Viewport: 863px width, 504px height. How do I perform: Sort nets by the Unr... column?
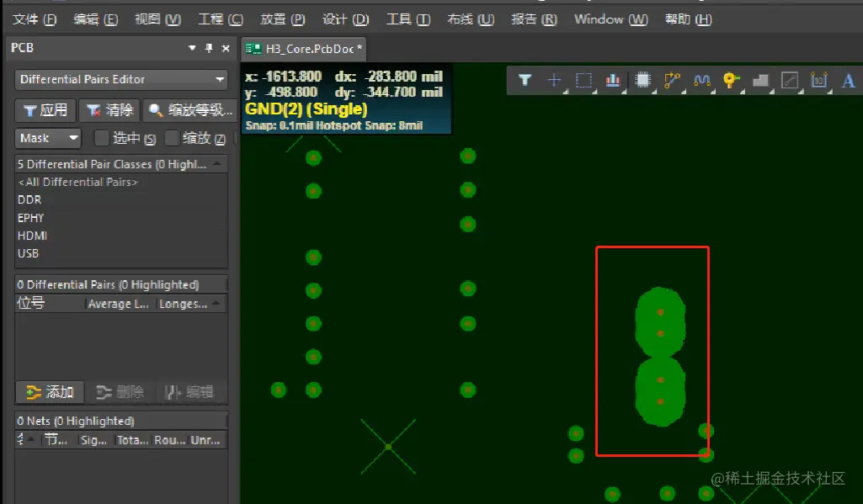point(205,440)
